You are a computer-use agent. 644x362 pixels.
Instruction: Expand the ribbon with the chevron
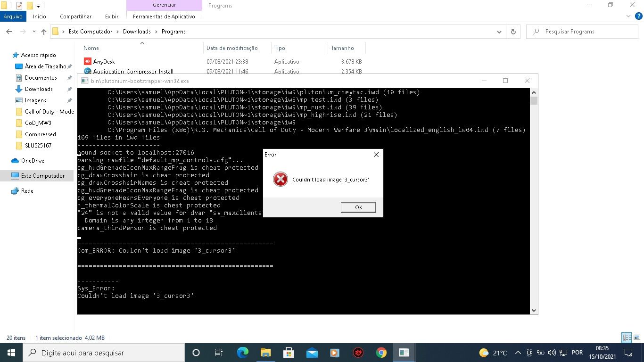628,16
